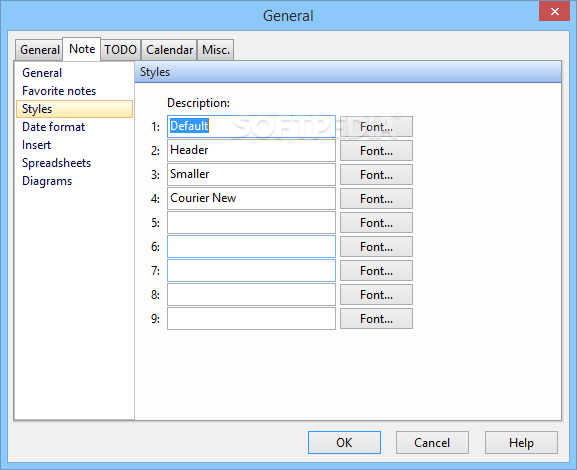Select Styles in the left list

(74, 109)
